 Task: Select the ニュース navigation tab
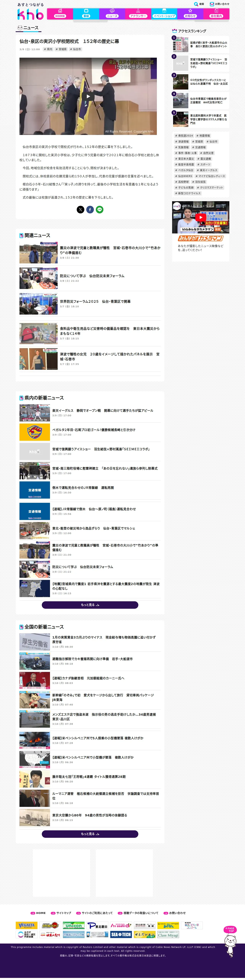[x=112, y=14]
